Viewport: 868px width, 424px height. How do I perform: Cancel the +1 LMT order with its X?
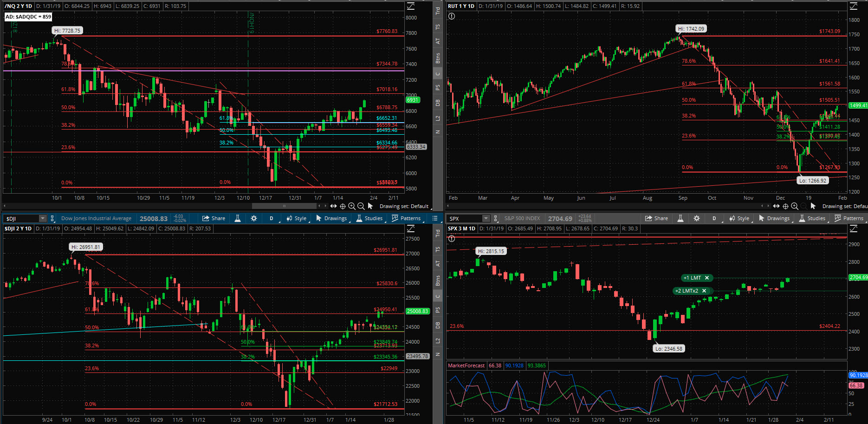707,278
